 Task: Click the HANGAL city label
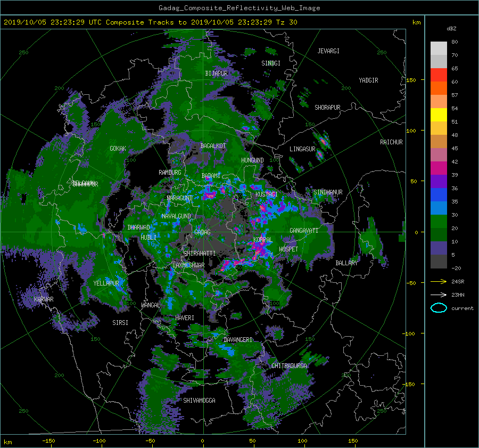coord(150,305)
